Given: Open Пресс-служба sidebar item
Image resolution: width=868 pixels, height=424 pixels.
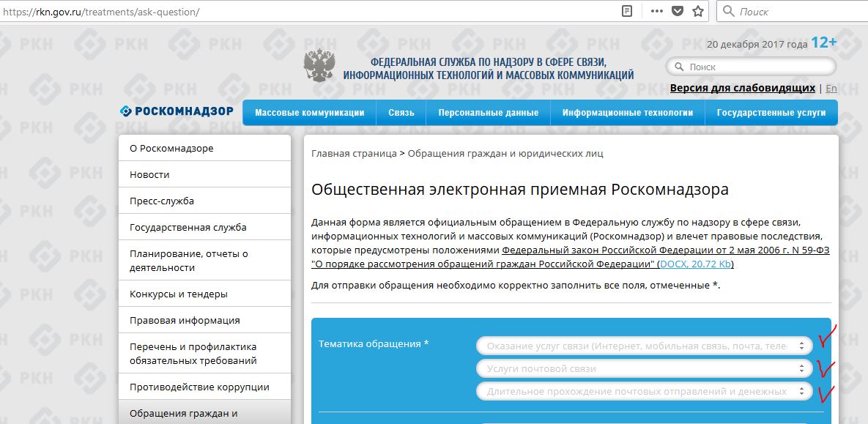Looking at the screenshot, I should (205, 201).
